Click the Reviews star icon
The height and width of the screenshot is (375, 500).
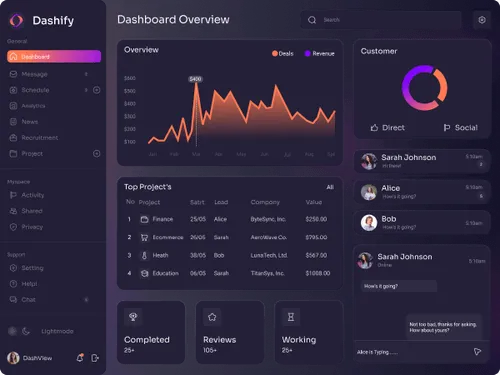tap(212, 317)
